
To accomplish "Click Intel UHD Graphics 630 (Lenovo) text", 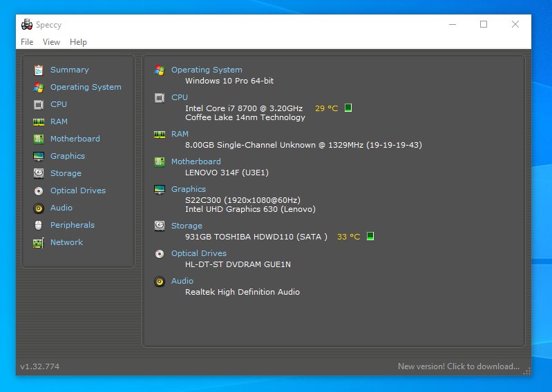I will (x=250, y=209).
